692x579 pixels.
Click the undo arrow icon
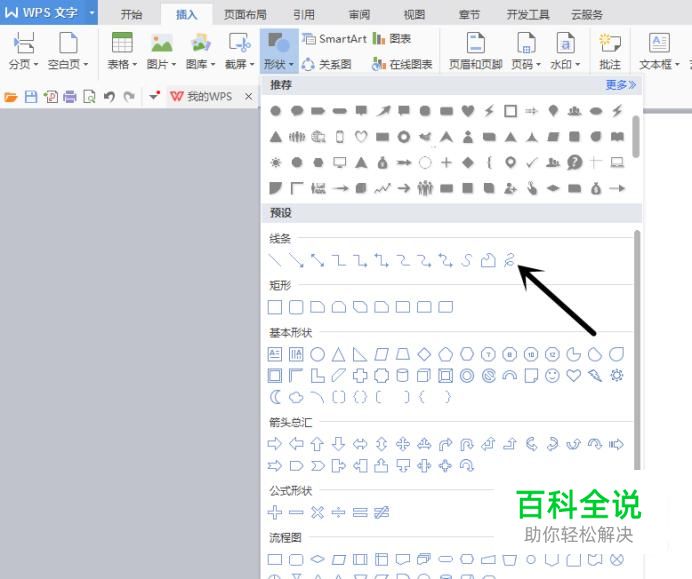[109, 96]
